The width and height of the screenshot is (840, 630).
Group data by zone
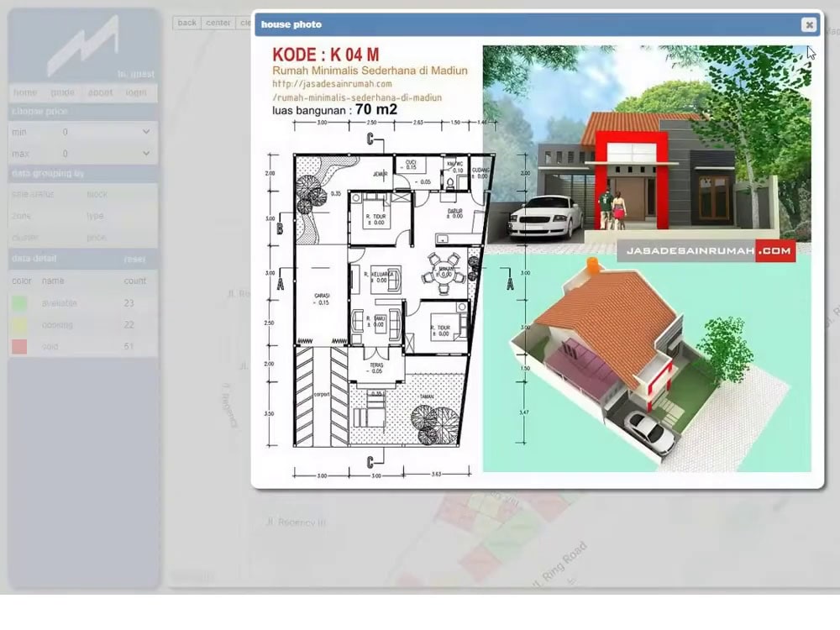tap(21, 216)
